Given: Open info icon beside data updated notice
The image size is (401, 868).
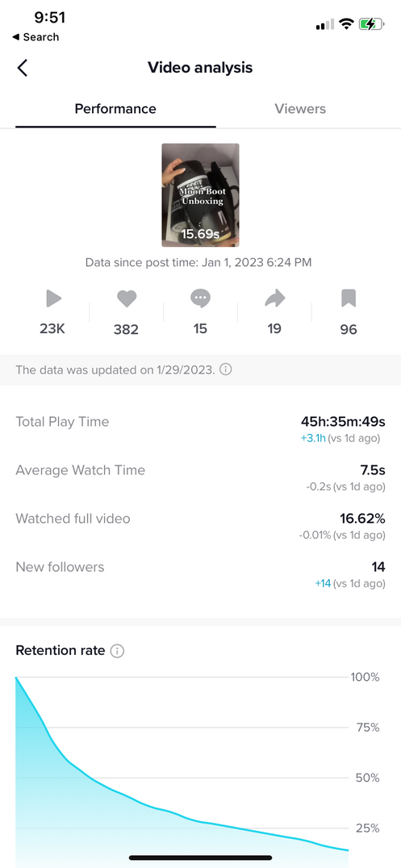Looking at the screenshot, I should click(x=226, y=369).
